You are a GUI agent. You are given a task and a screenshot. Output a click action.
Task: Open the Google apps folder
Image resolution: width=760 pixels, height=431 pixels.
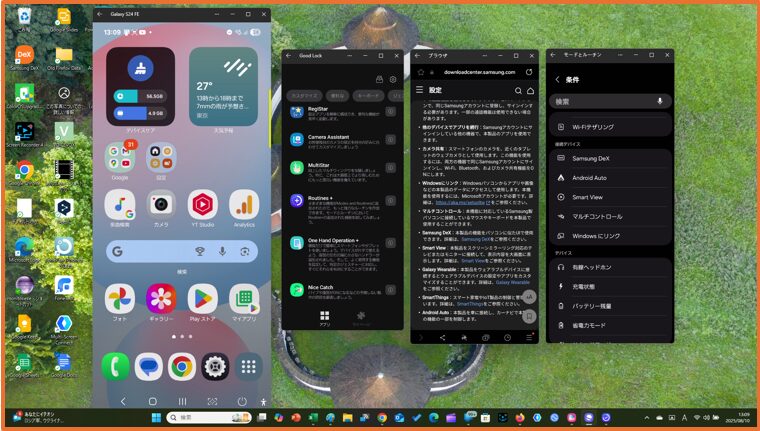[120, 158]
